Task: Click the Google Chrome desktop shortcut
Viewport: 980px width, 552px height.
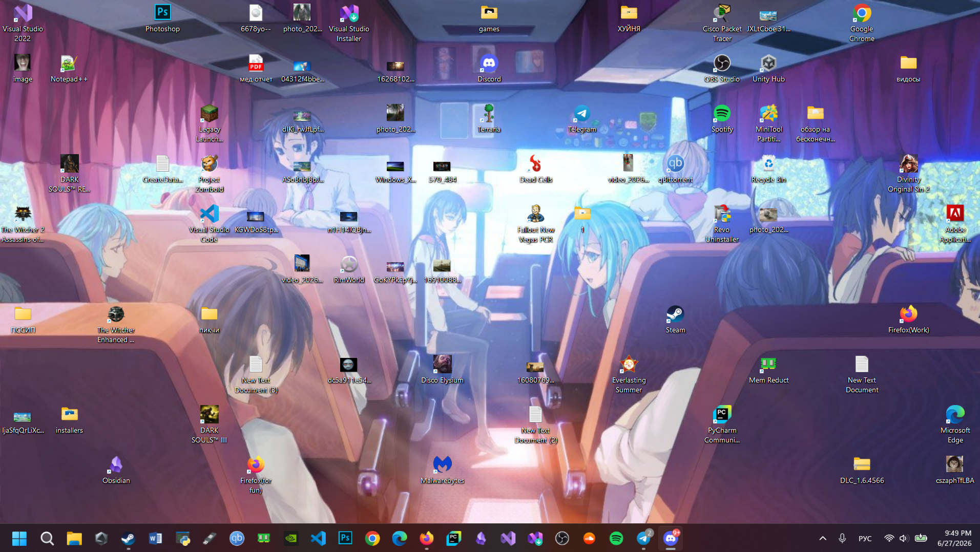Action: coord(862,23)
